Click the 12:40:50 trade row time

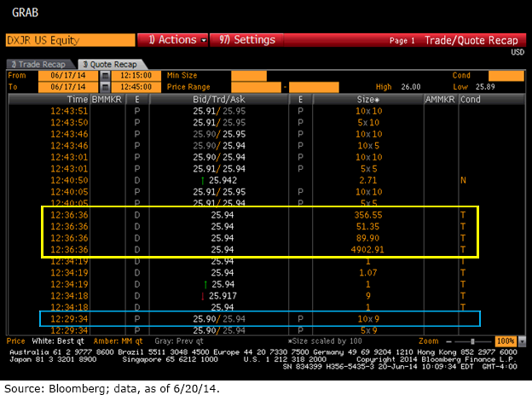pyautogui.click(x=69, y=180)
